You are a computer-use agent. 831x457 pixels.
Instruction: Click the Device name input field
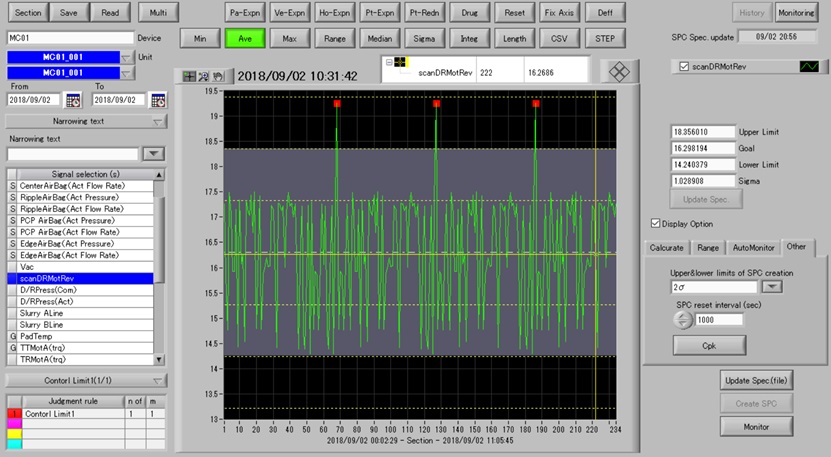(x=70, y=38)
